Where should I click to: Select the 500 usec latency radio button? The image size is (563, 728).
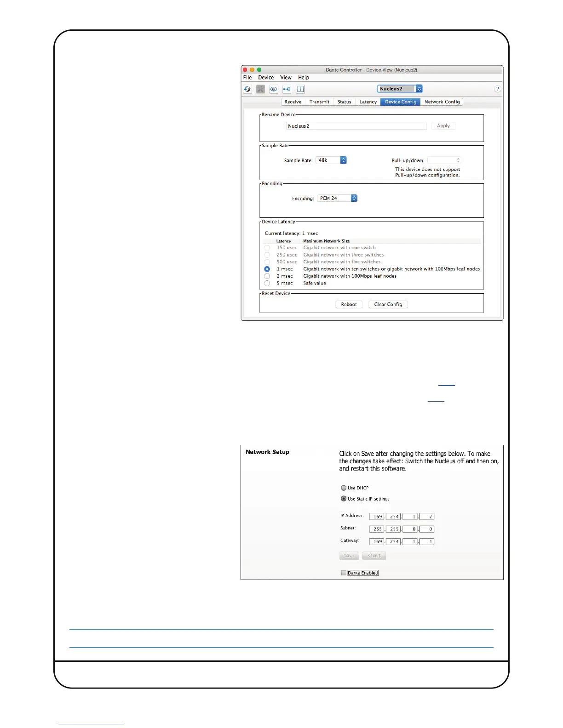click(x=267, y=262)
